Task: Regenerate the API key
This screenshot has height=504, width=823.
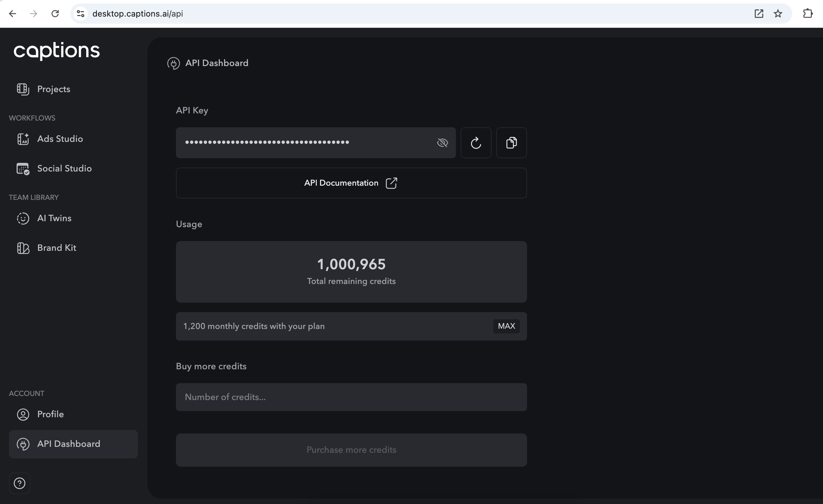Action: tap(476, 143)
